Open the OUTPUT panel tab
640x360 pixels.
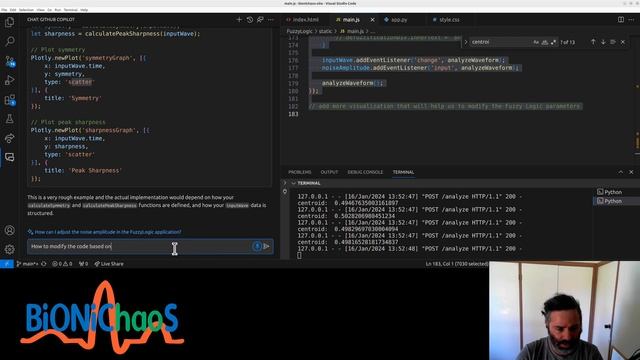tap(329, 172)
